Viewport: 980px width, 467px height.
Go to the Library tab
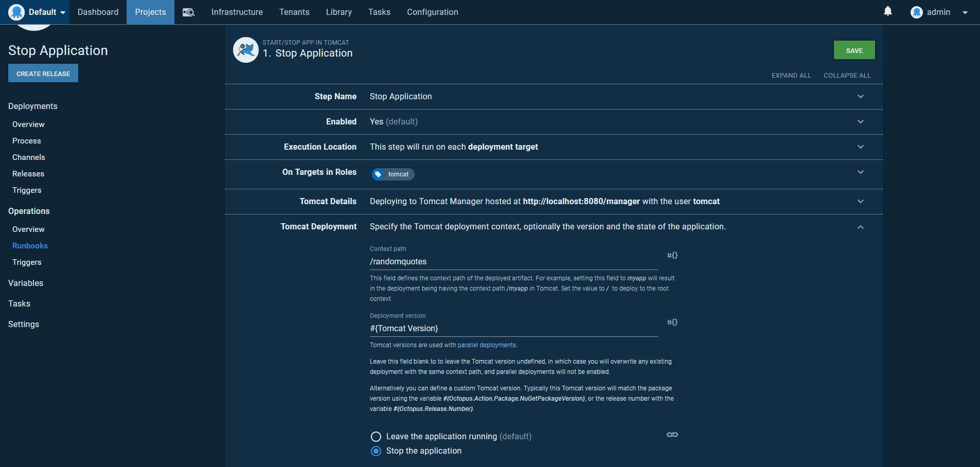click(338, 12)
